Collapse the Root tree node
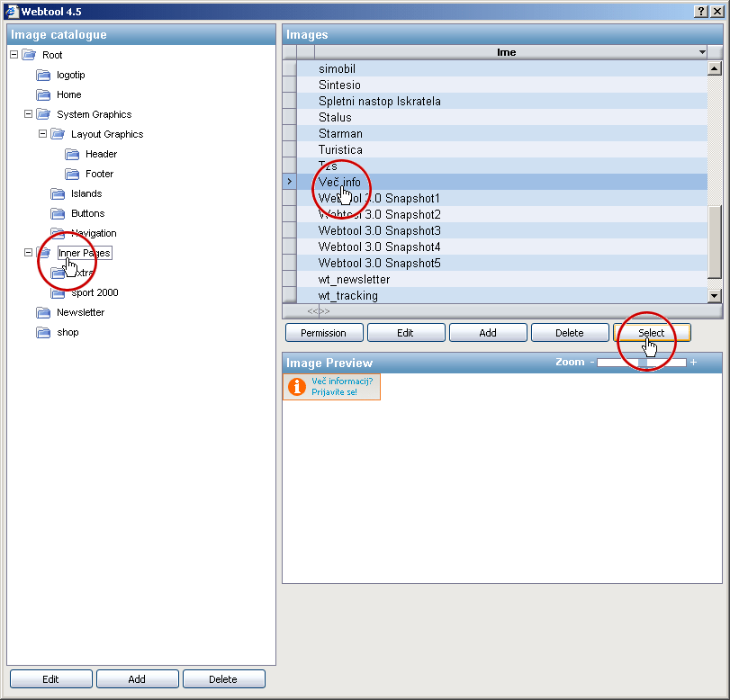730x700 pixels. [14, 55]
